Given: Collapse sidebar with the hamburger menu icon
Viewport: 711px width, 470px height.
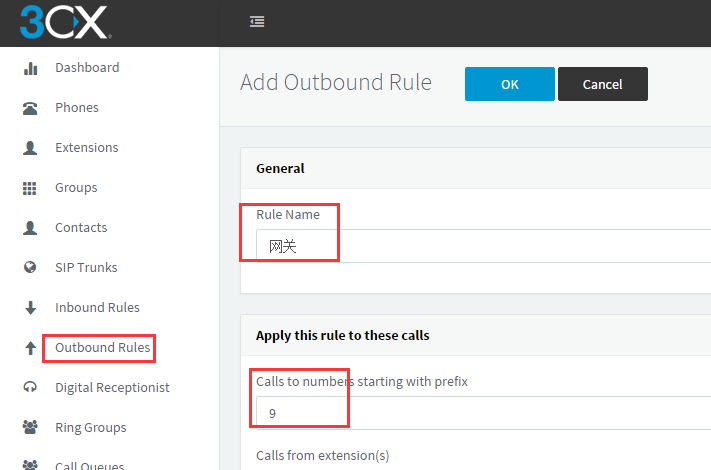Looking at the screenshot, I should coord(257,21).
